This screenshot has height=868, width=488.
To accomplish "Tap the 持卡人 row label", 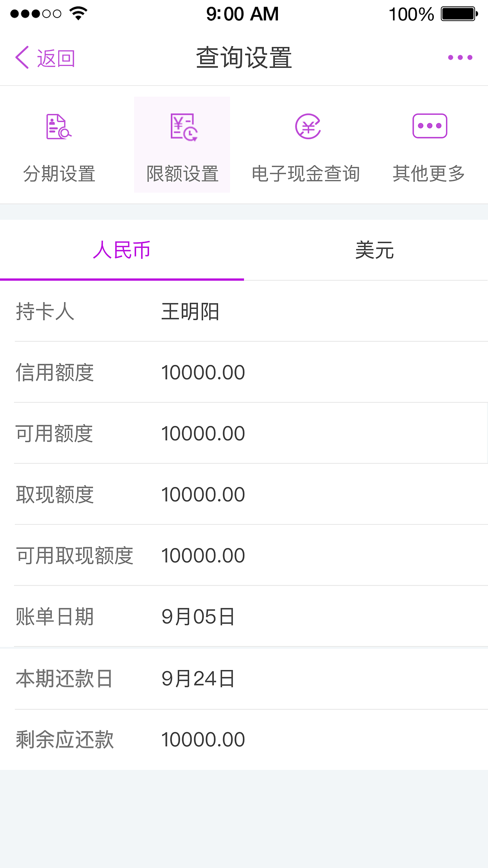I will 45,312.
